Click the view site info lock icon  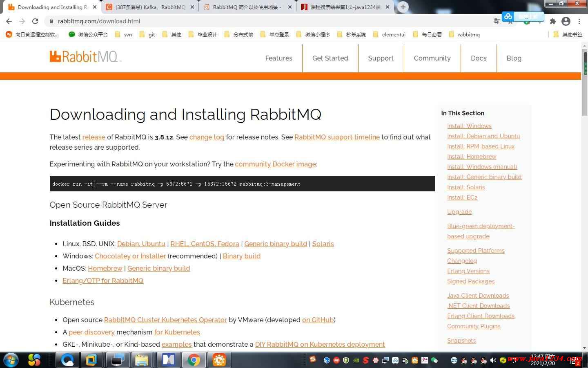(51, 21)
